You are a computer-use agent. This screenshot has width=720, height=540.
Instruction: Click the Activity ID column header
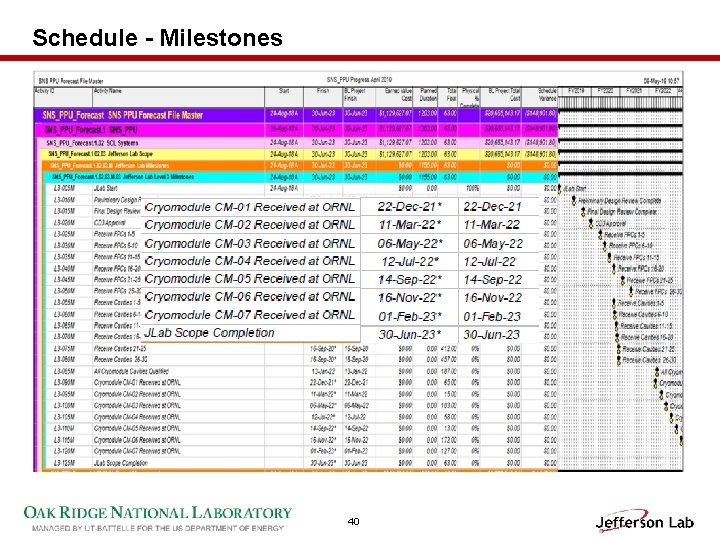click(x=63, y=96)
